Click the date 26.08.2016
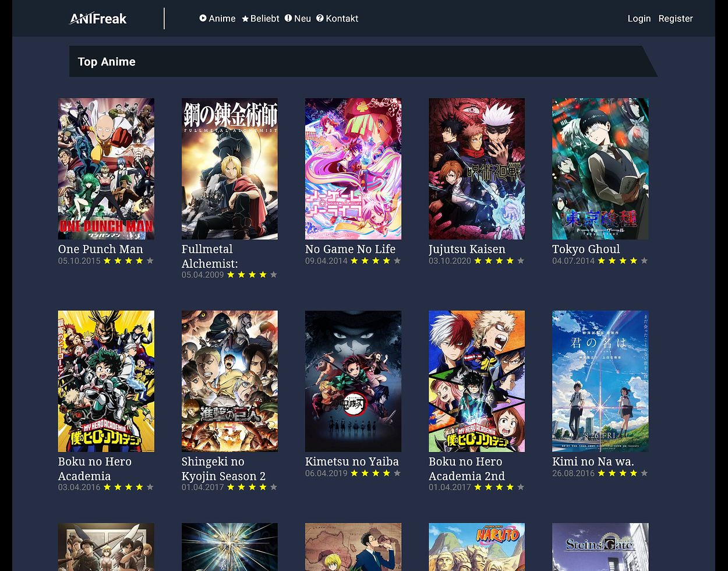728x571 pixels. tap(573, 474)
